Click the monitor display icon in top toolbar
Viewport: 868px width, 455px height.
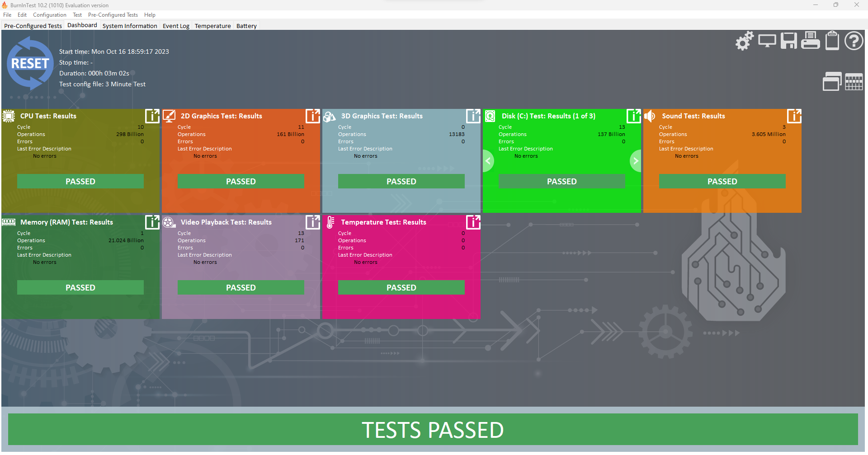click(767, 41)
